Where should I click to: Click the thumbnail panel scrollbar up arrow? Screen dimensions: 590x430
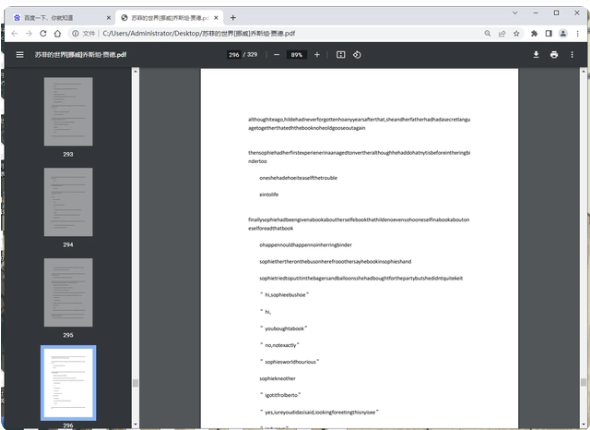[135, 71]
